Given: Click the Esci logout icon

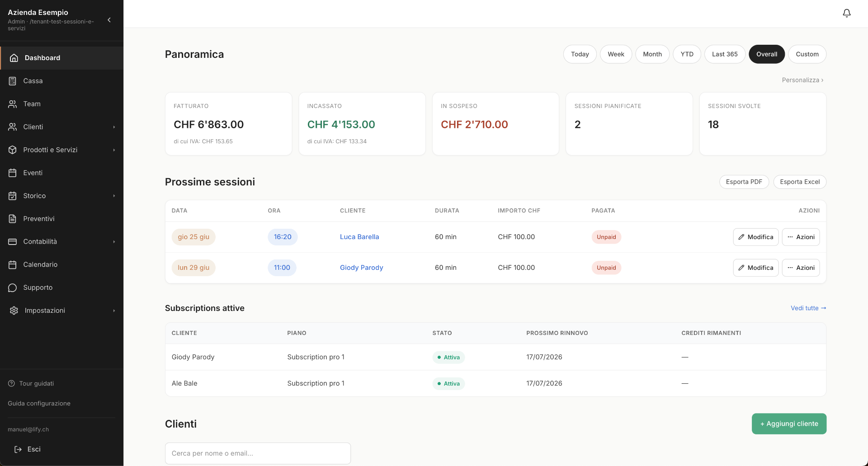Looking at the screenshot, I should [18, 449].
